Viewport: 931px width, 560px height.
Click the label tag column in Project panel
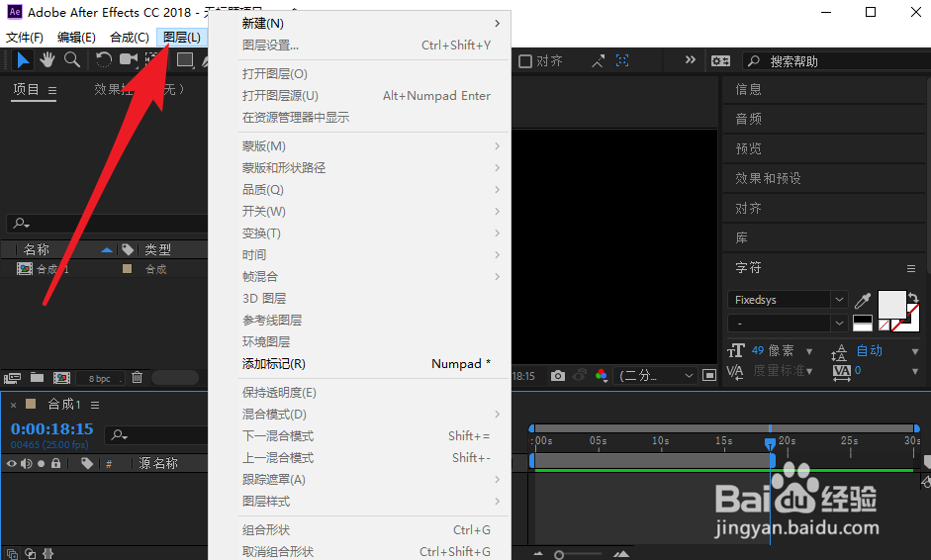[128, 249]
